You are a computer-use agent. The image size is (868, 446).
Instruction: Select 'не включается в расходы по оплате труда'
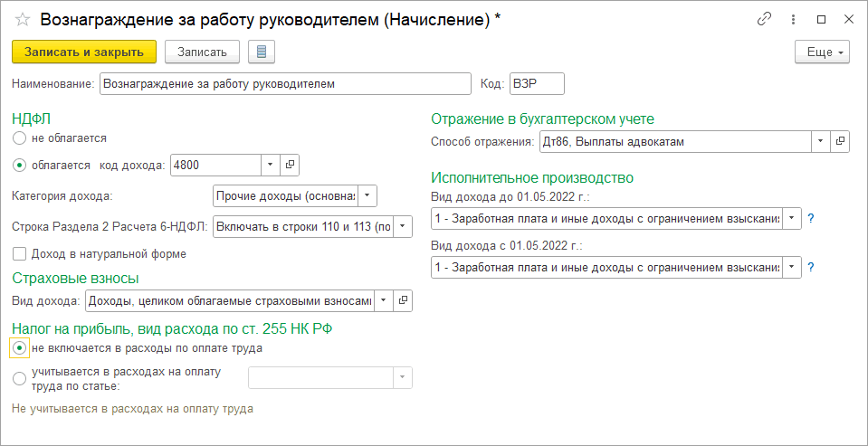19,347
